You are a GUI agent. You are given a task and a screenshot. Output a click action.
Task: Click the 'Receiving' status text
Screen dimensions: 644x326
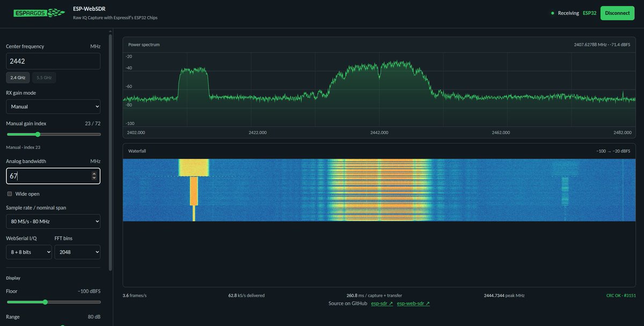click(568, 13)
